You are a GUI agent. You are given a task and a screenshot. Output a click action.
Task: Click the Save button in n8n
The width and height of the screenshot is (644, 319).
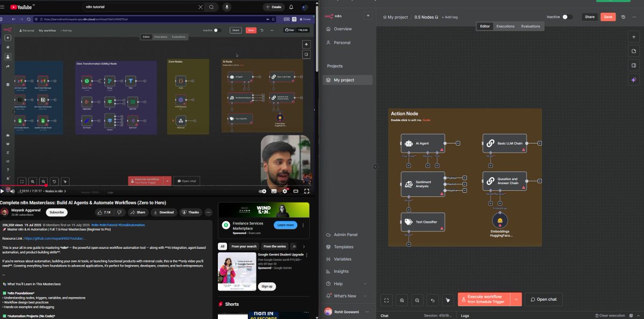[608, 17]
